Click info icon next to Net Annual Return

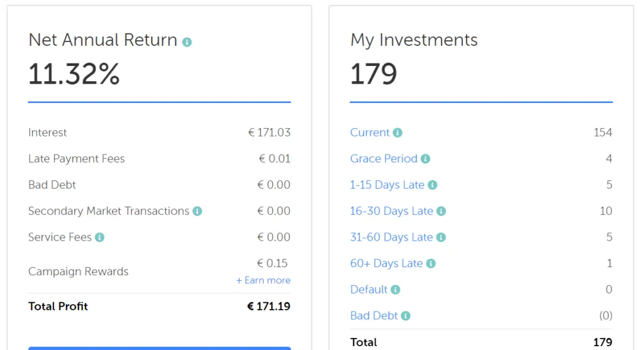187,42
